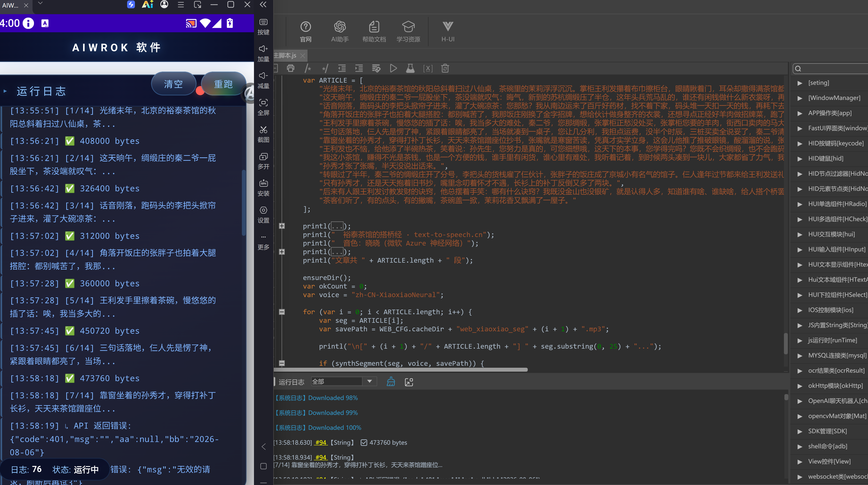Open the emulator hamburger menu
This screenshot has height=485, width=868.
tap(181, 5)
